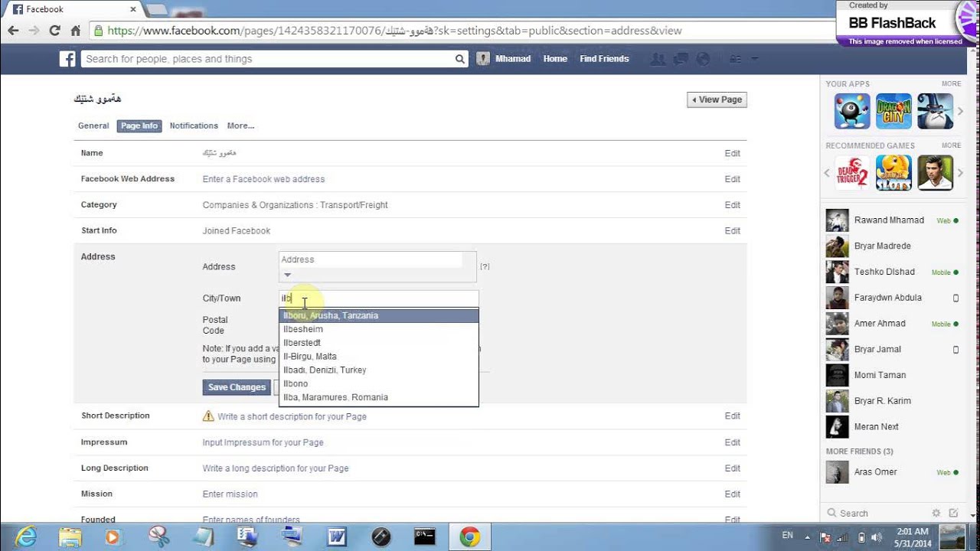980x551 pixels.
Task: Choose Ilbesheim from suggestions
Action: pyautogui.click(x=379, y=329)
